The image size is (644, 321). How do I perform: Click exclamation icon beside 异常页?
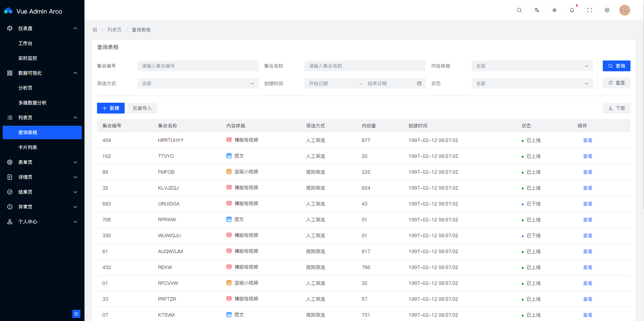click(10, 207)
